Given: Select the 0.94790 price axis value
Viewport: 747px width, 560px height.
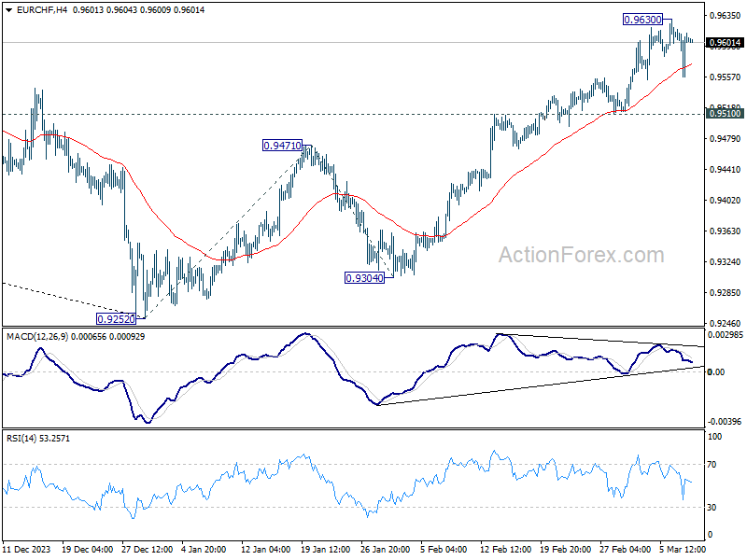Looking at the screenshot, I should [x=726, y=138].
